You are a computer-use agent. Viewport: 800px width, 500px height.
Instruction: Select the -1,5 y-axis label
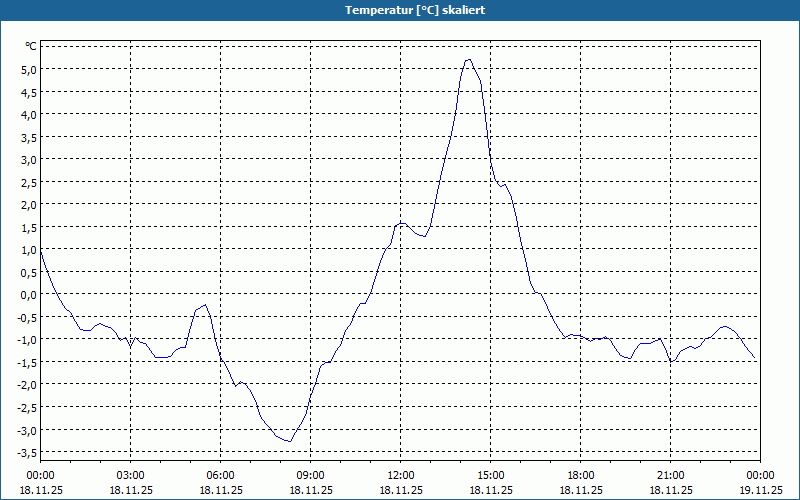point(27,362)
